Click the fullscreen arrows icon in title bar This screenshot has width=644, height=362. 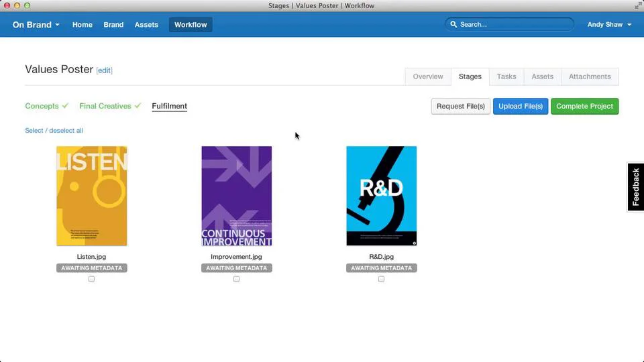coord(638,5)
